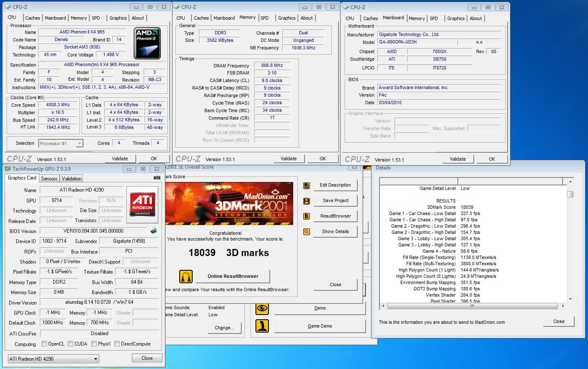Click the Edit Description button

click(335, 185)
